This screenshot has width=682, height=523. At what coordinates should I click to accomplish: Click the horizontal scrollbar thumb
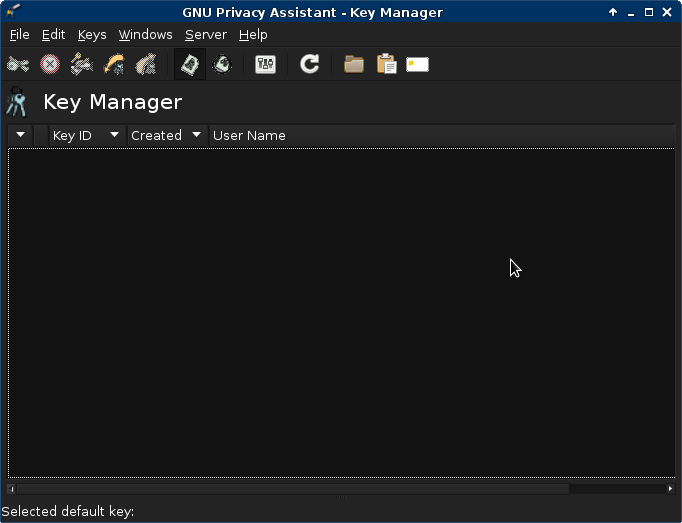coord(292,489)
